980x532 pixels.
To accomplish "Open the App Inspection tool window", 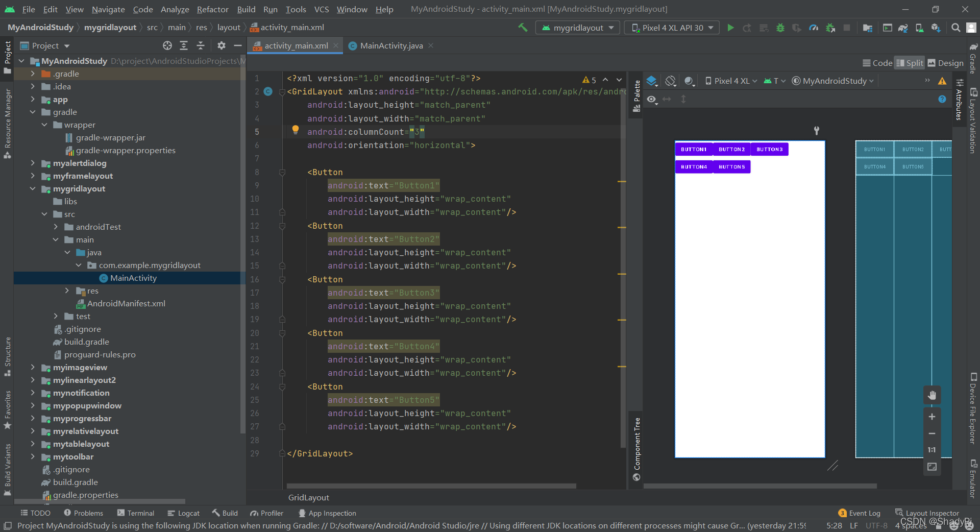I will tap(327, 513).
